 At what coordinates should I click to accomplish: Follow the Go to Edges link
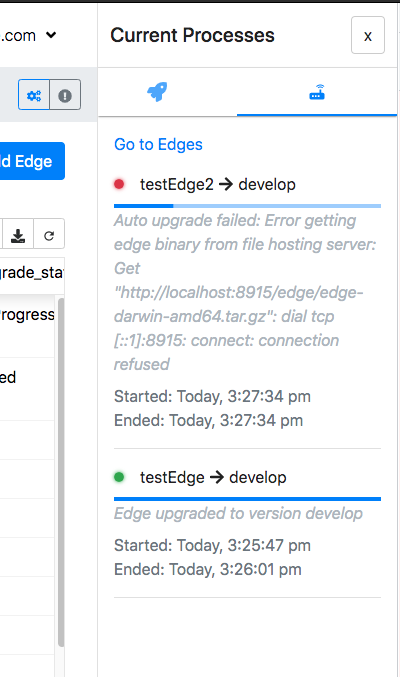tap(158, 144)
